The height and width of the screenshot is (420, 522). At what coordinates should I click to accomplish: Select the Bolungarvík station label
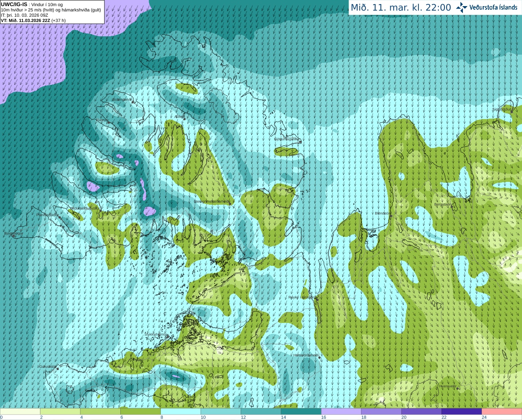click(x=122, y=99)
